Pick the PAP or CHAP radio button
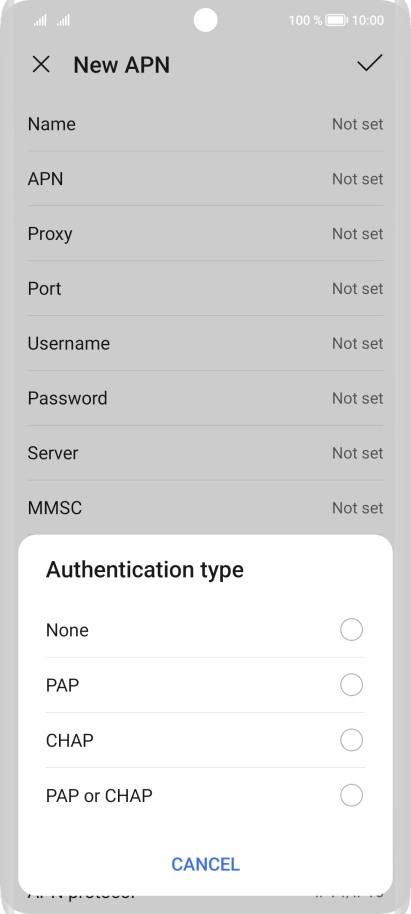411x914 pixels. [352, 795]
